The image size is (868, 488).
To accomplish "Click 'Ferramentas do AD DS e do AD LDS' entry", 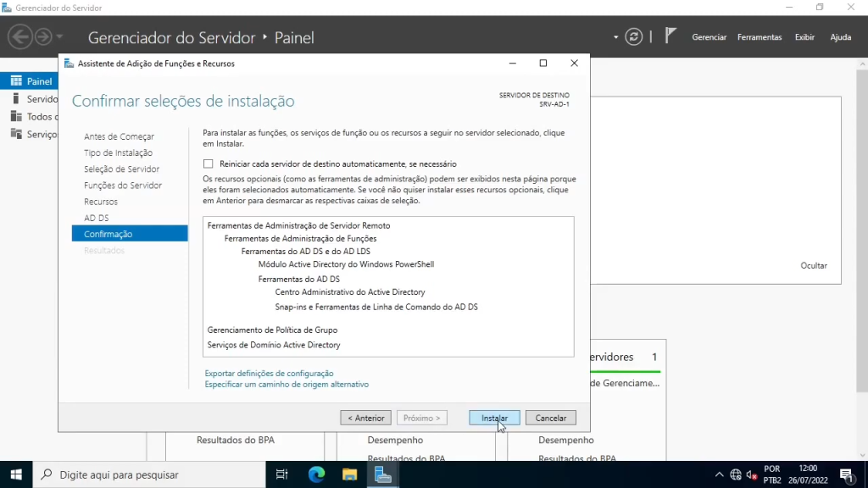I will pos(305,251).
